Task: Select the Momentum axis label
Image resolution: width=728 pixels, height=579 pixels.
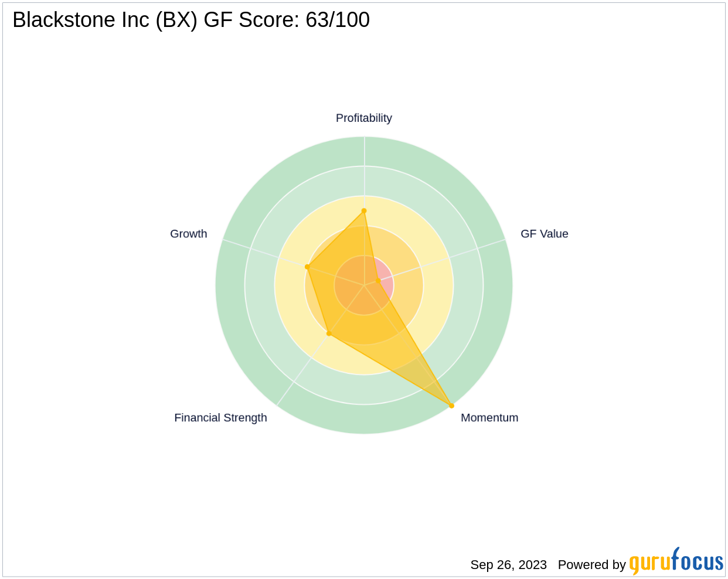Action: [489, 418]
